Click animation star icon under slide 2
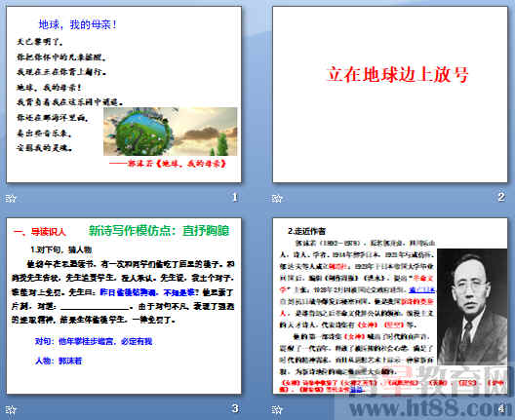The width and height of the screenshot is (515, 420). pos(277,198)
